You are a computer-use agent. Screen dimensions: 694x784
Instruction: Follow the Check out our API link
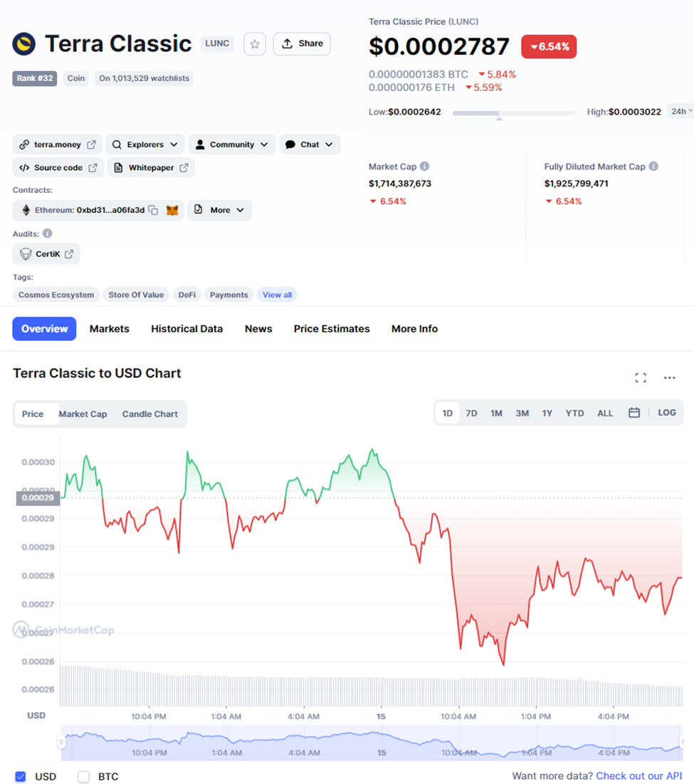point(639,776)
